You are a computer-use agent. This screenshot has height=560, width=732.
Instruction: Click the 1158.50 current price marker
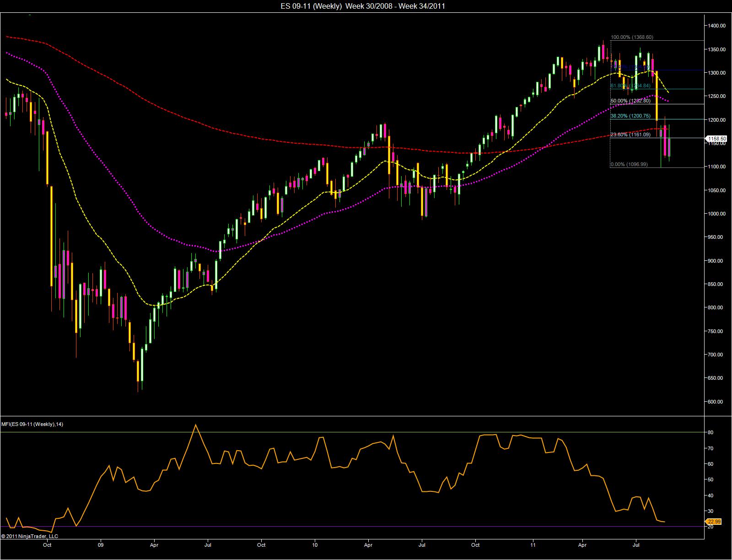[717, 138]
